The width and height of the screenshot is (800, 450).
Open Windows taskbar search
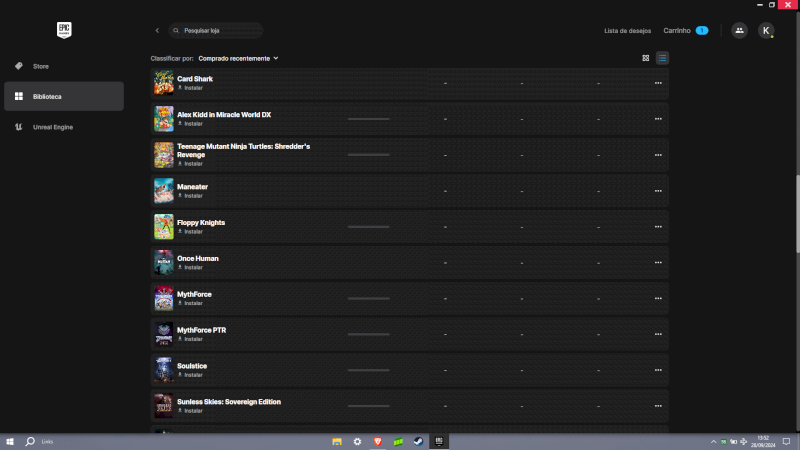tap(30, 442)
